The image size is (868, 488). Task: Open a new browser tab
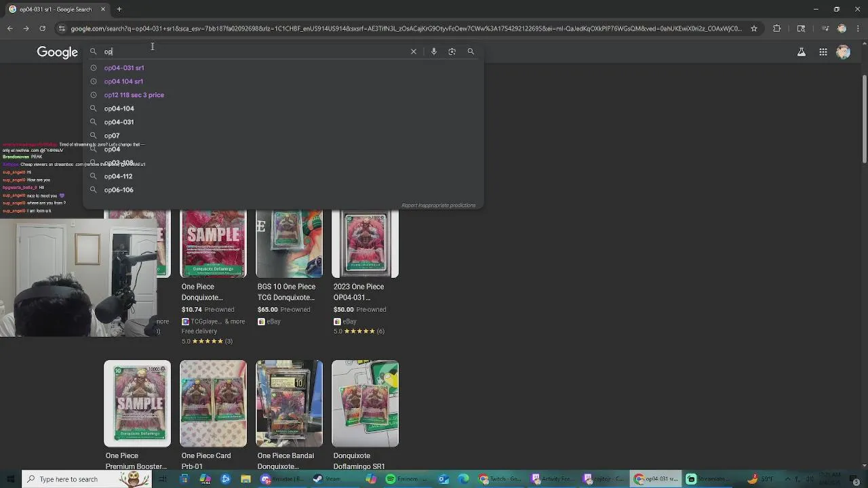coord(119,9)
